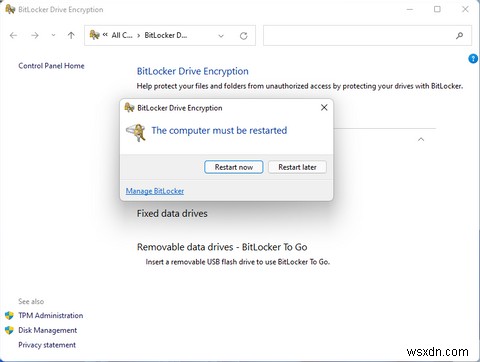The image size is (480, 362).
Task: Open Control Panel Home link
Action: coord(51,66)
